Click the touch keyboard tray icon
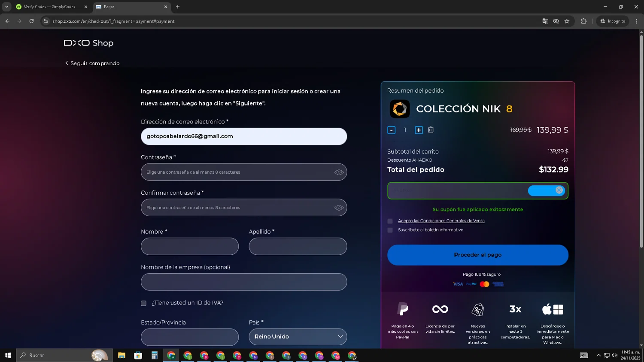The width and height of the screenshot is (644, 362). coord(584,355)
